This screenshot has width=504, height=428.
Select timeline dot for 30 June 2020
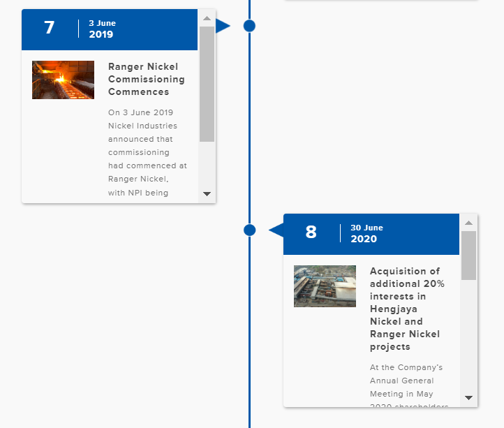pyautogui.click(x=249, y=230)
